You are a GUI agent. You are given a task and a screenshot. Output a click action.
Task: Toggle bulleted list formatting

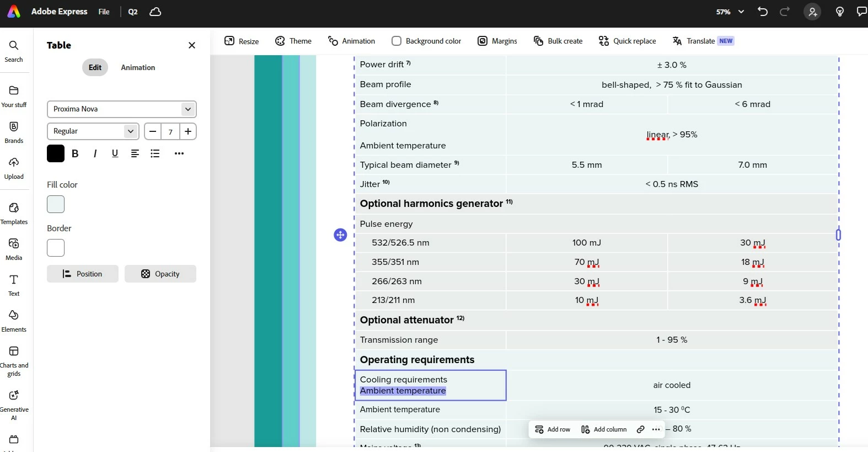[x=155, y=153]
